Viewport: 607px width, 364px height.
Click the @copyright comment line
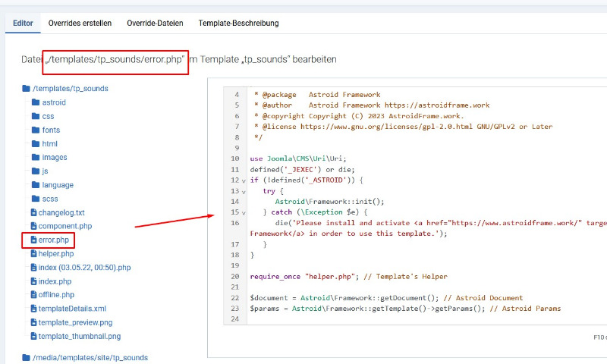point(358,116)
